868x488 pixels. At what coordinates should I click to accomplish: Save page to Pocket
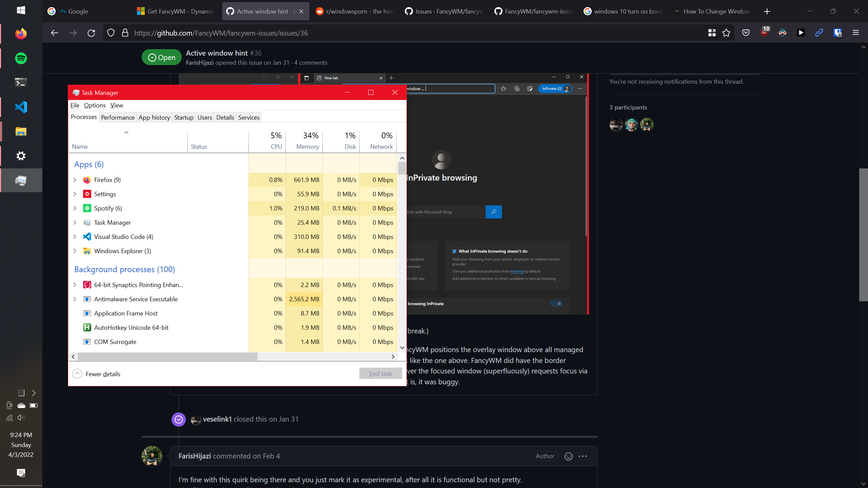pos(746,33)
